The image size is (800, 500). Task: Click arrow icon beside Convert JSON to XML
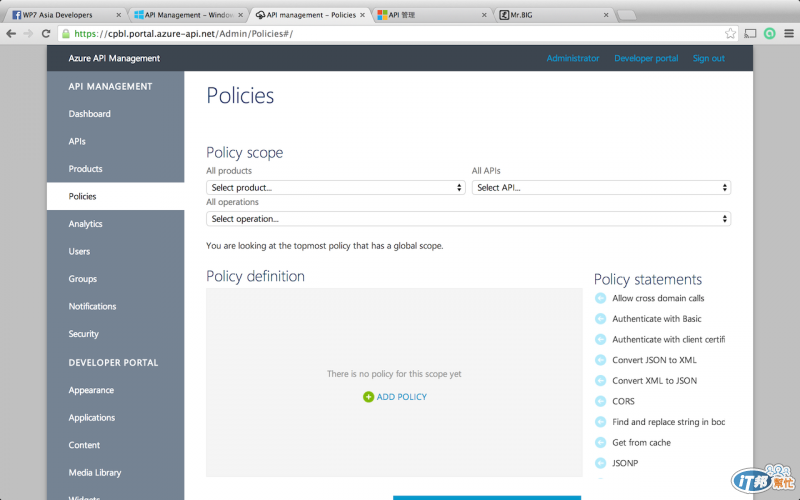coord(601,360)
